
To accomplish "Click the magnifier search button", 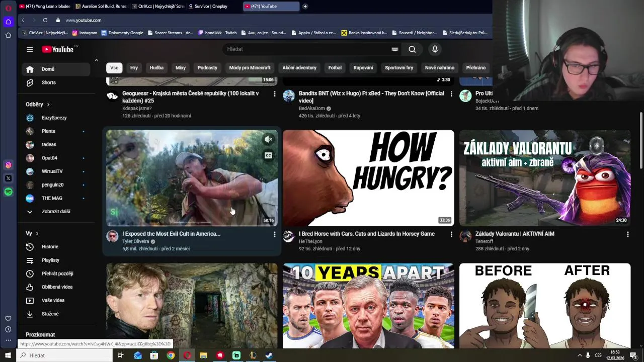I will click(412, 49).
